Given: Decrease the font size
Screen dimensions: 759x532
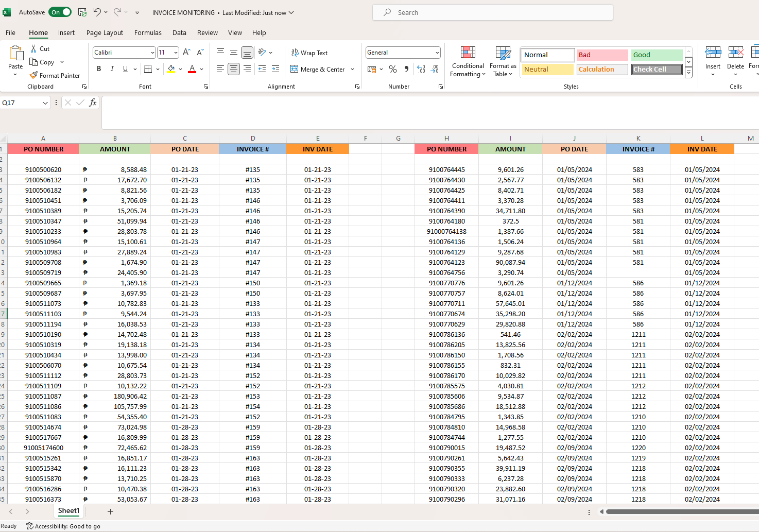Looking at the screenshot, I should click(x=200, y=52).
